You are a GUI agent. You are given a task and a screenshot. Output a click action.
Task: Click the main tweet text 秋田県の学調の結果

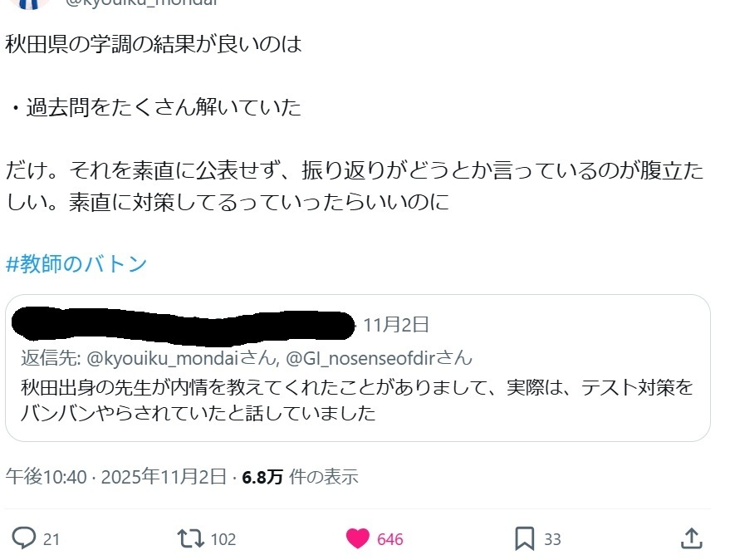pyautogui.click(x=154, y=44)
